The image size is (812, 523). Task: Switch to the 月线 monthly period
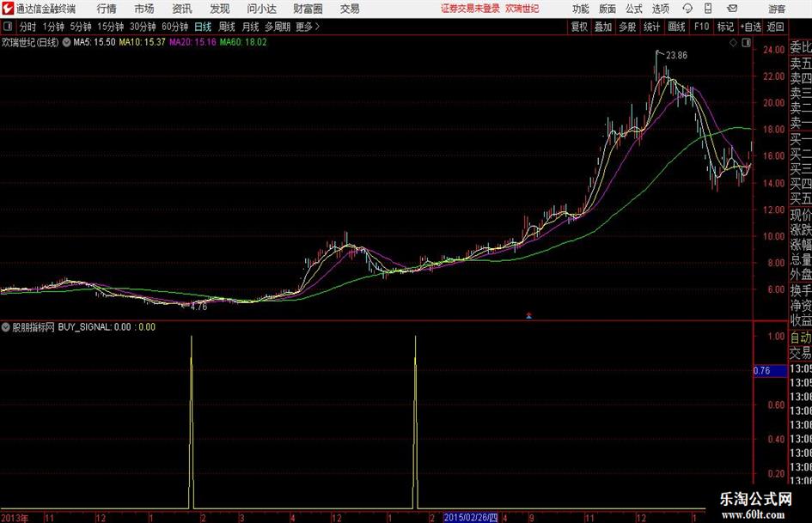pos(250,27)
